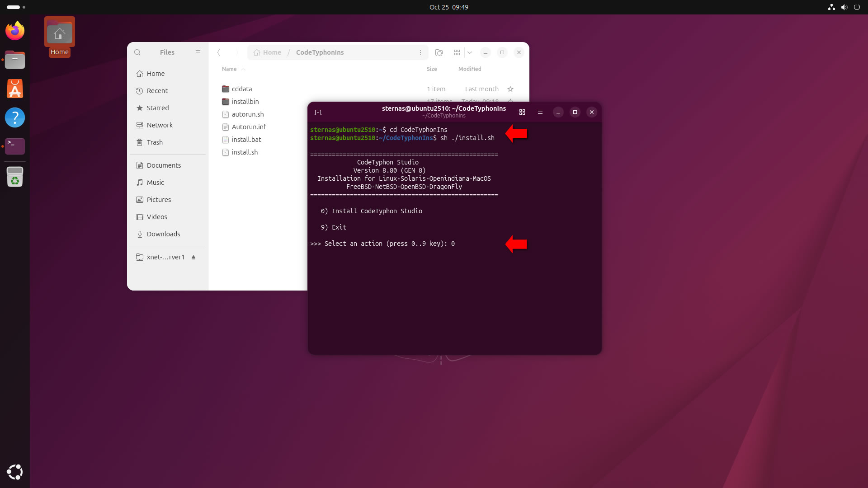Screen dimensions: 868x488
Task: Click the Files search icon
Action: (137, 52)
